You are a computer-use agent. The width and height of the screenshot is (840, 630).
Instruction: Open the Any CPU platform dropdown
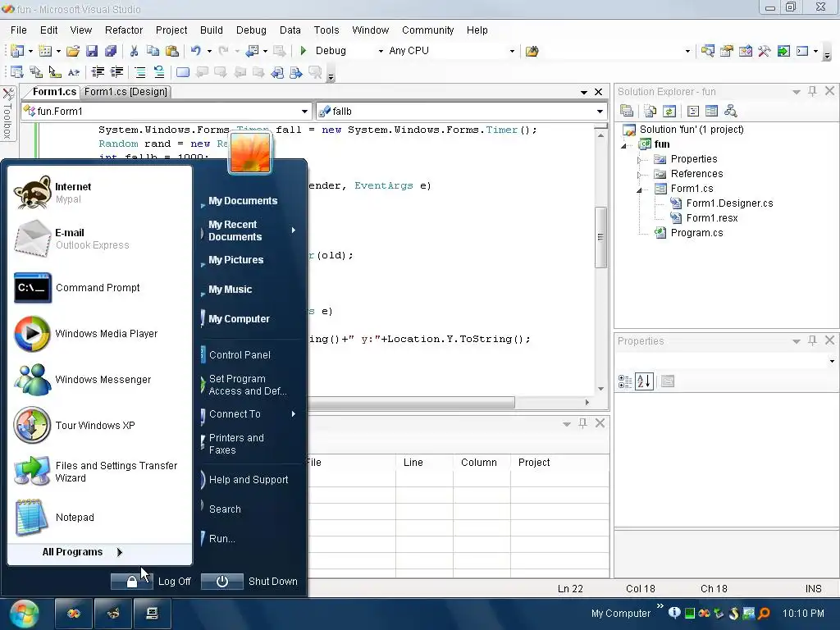coord(512,52)
